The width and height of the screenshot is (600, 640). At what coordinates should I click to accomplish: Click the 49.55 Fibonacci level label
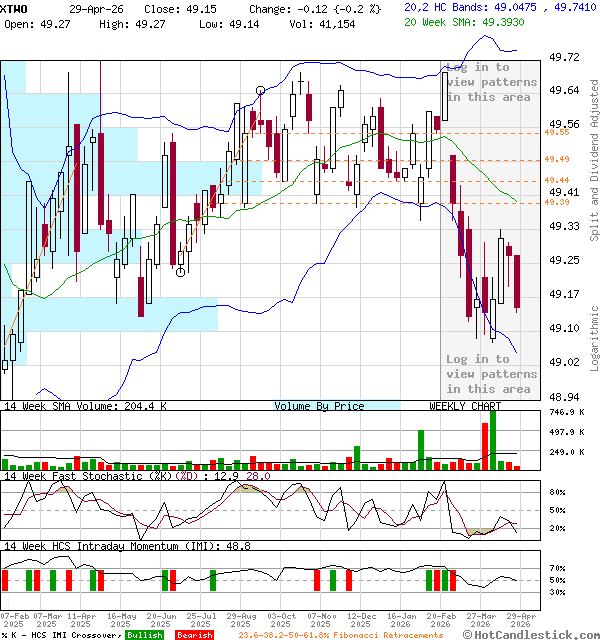557,132
